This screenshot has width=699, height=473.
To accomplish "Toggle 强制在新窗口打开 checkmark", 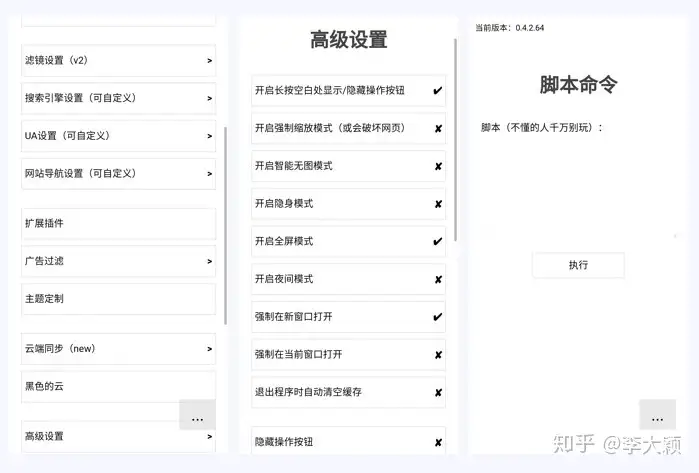I will [438, 317].
